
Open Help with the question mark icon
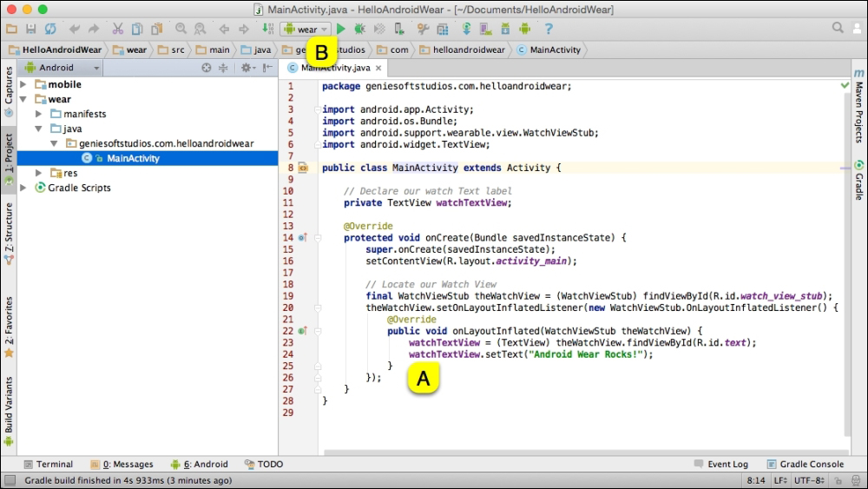(x=549, y=29)
